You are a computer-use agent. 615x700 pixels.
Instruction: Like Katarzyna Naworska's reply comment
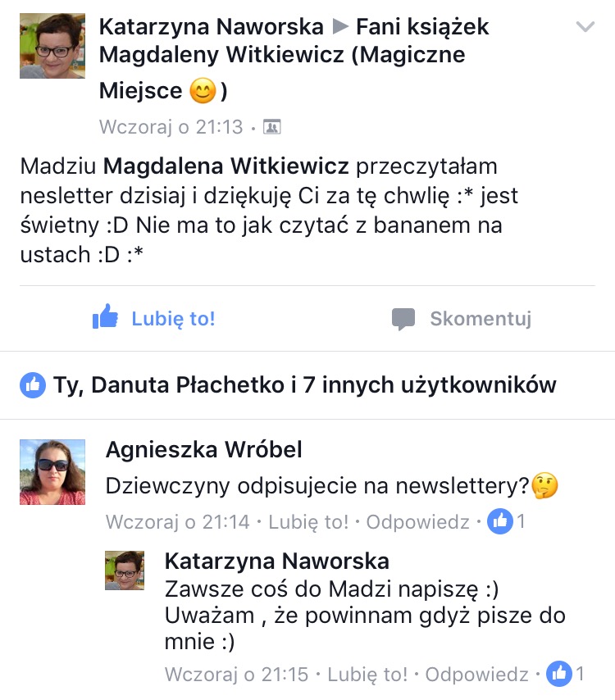367,675
